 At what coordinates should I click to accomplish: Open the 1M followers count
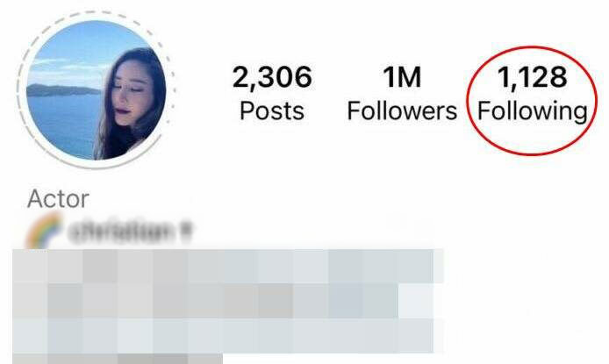point(402,77)
